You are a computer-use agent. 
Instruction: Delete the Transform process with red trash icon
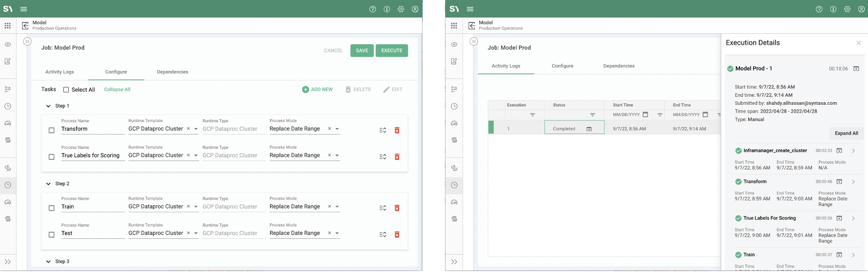point(397,130)
